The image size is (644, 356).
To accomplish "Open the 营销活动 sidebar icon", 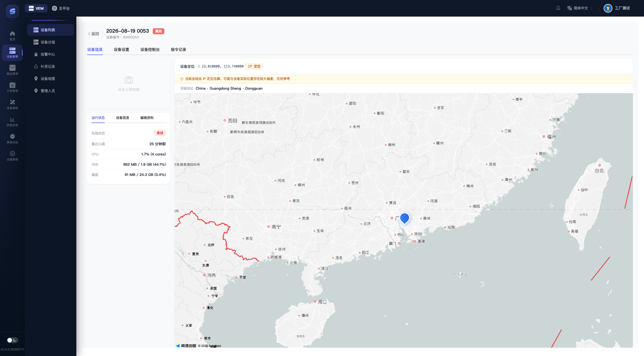I will point(12,138).
